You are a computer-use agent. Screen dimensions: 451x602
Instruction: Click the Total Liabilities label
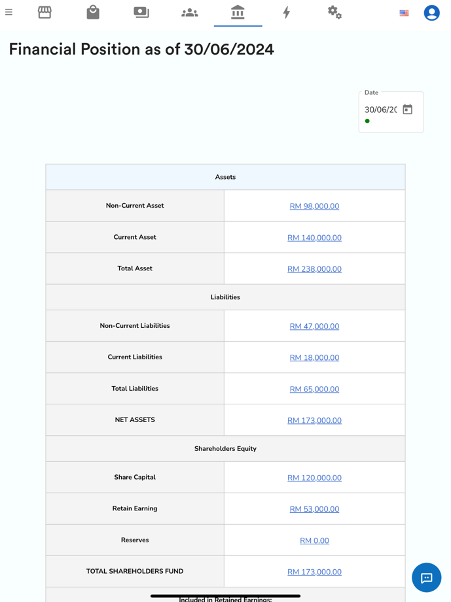coord(135,389)
